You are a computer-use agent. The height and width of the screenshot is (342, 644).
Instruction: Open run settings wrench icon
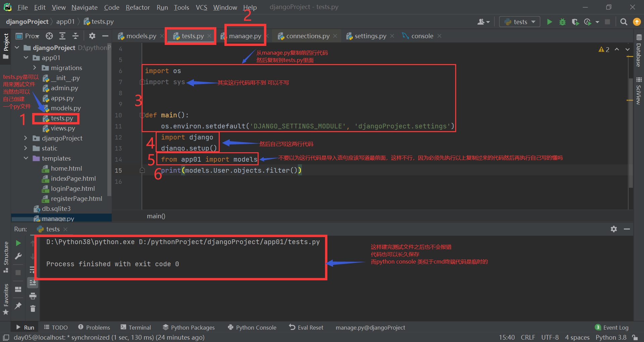18,256
